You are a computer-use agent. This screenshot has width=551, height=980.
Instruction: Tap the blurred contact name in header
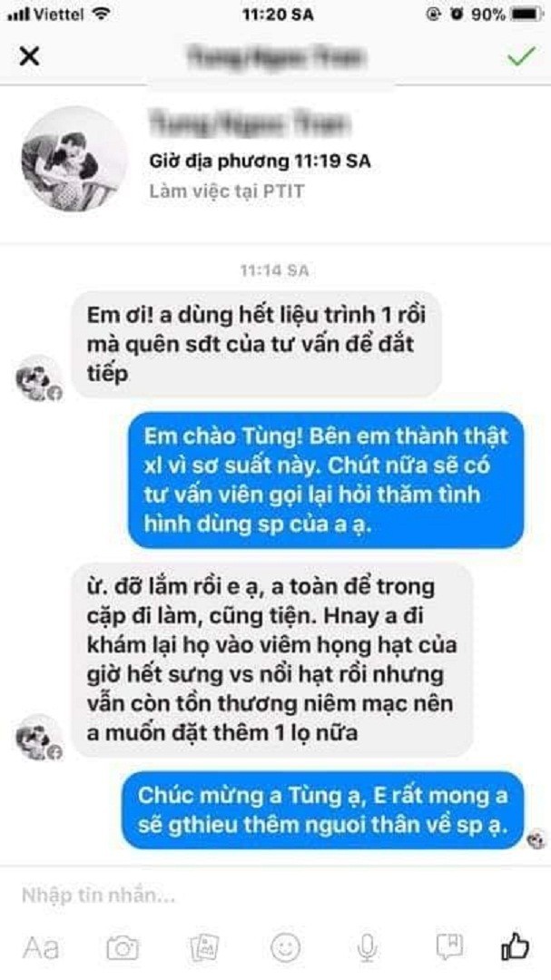[277, 57]
